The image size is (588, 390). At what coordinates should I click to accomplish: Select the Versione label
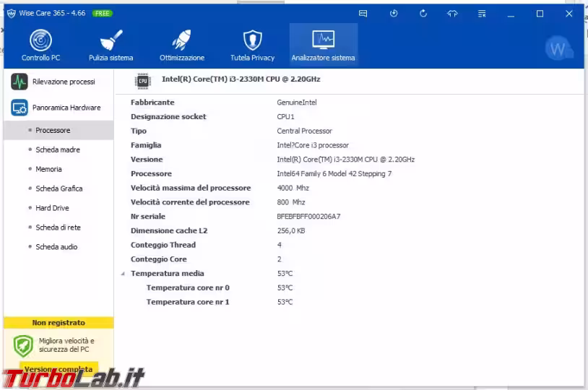[147, 160]
